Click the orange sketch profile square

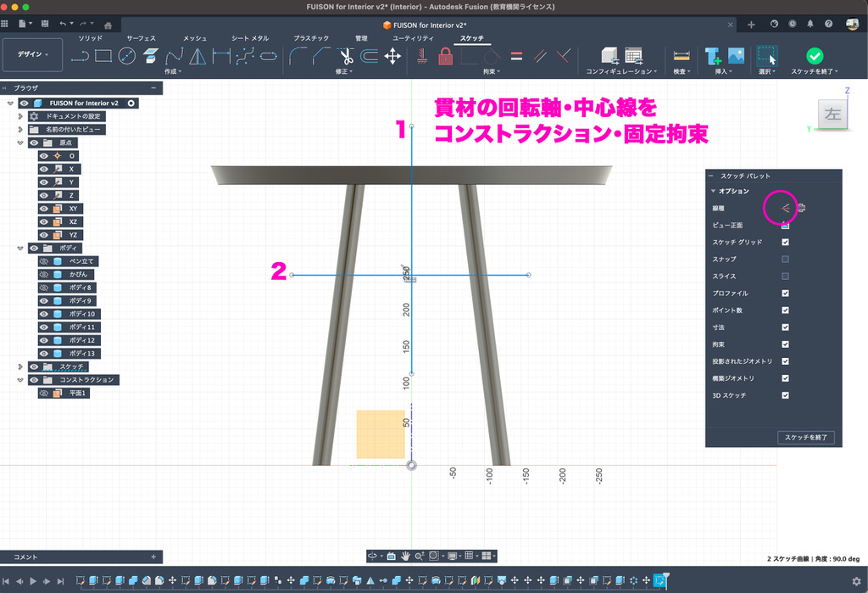pyautogui.click(x=380, y=434)
